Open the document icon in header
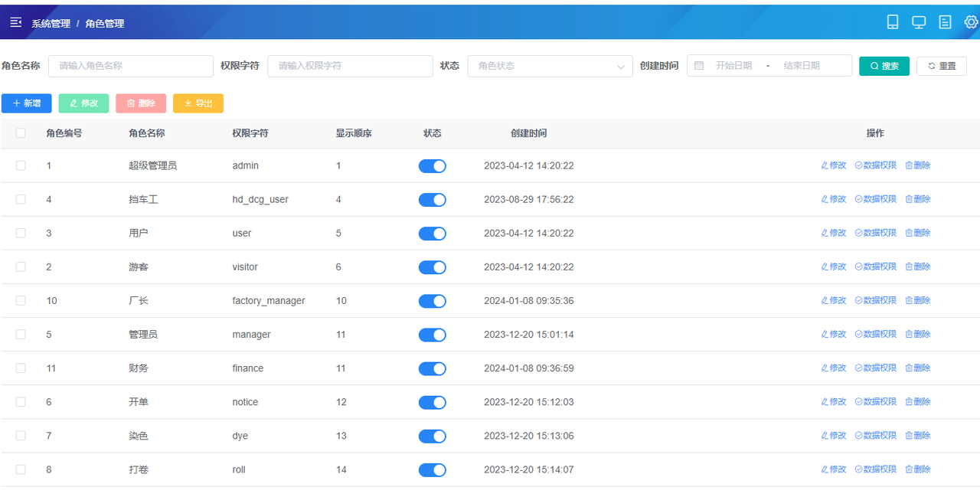Image resolution: width=980 pixels, height=497 pixels. (x=946, y=22)
